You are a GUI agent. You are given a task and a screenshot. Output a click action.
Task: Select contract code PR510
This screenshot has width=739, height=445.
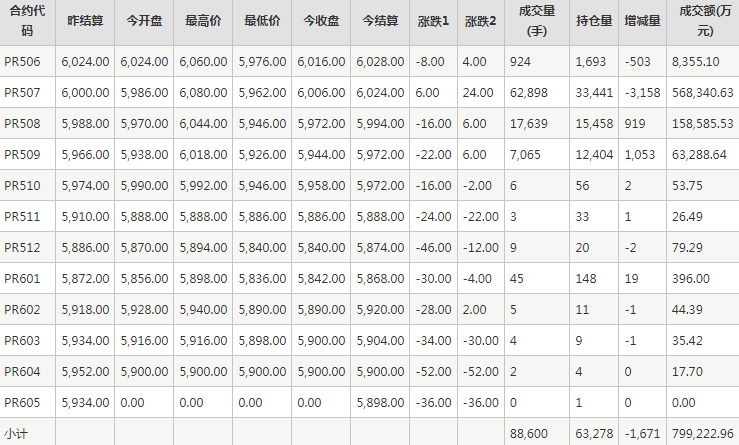click(x=22, y=186)
